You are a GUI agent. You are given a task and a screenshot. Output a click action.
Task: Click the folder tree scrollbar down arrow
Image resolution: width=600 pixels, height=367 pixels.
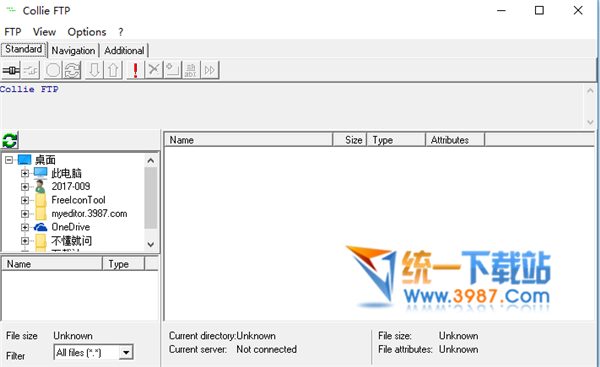151,244
